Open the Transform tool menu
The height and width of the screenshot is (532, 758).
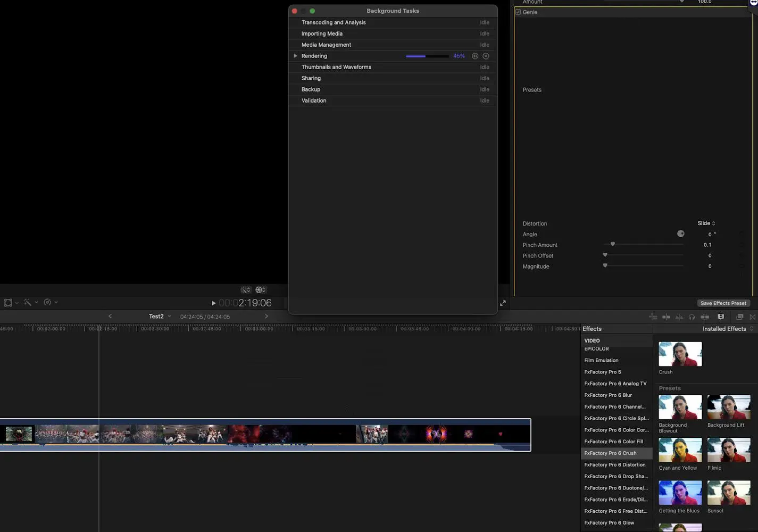(11, 303)
